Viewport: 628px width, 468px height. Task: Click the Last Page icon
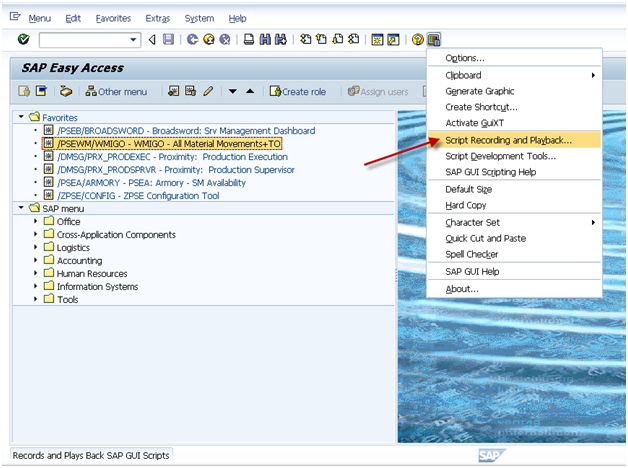coord(354,39)
